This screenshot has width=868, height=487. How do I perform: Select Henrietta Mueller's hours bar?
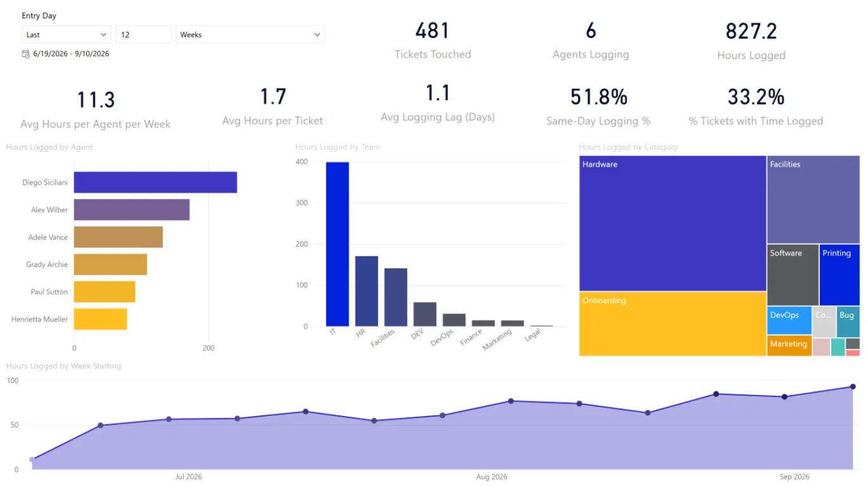tap(100, 319)
